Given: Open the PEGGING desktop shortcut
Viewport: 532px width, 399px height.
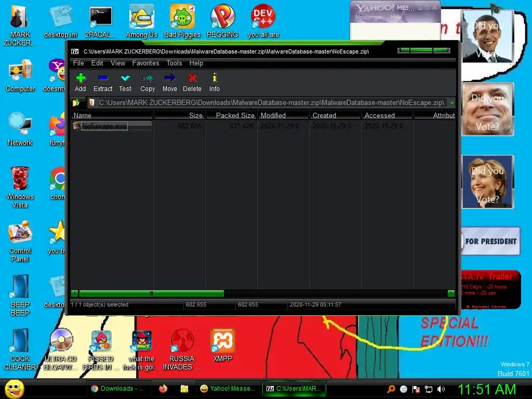Looking at the screenshot, I should point(222,21).
